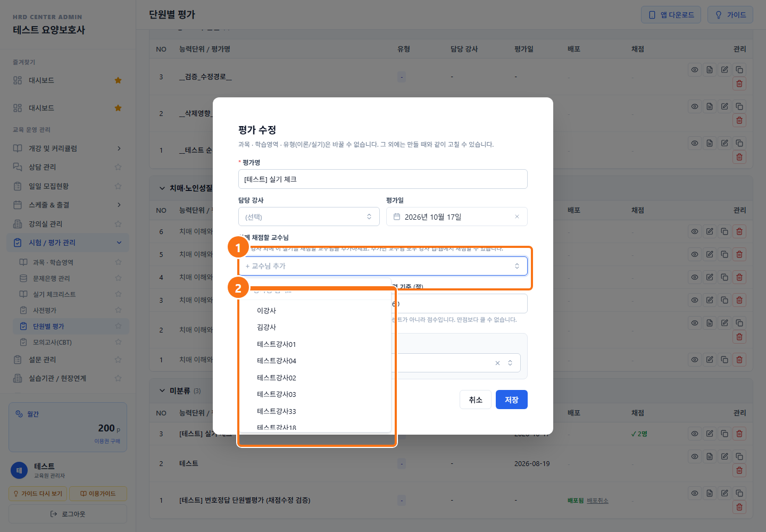Click the 로그아웃 button
Image resolution: width=766 pixels, height=532 pixels.
click(x=68, y=514)
